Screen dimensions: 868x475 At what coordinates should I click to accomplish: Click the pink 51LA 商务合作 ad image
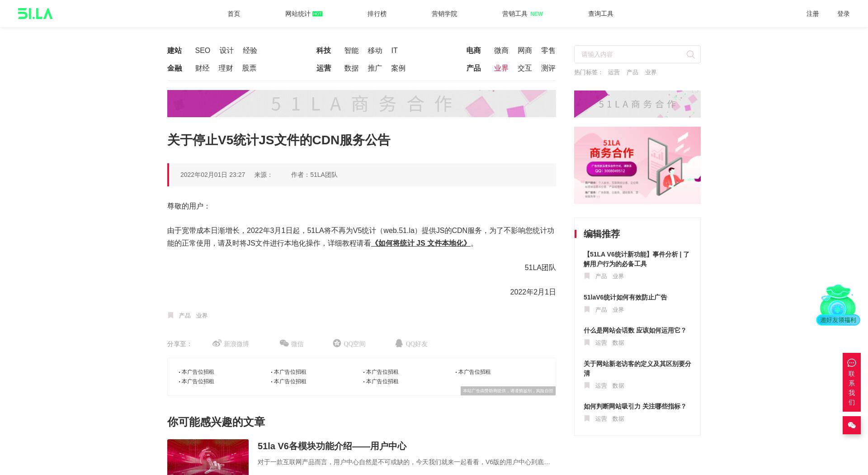(x=637, y=165)
